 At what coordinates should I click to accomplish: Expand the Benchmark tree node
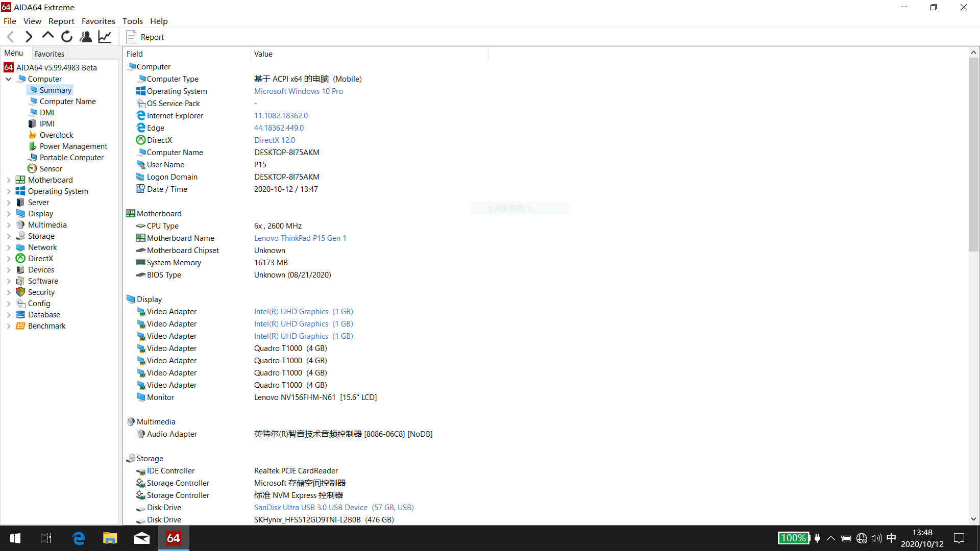[9, 326]
